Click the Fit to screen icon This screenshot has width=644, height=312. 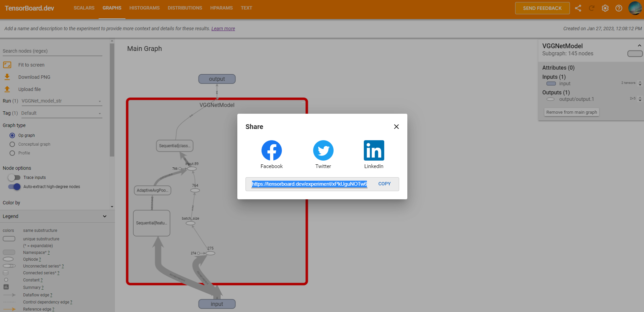[7, 65]
